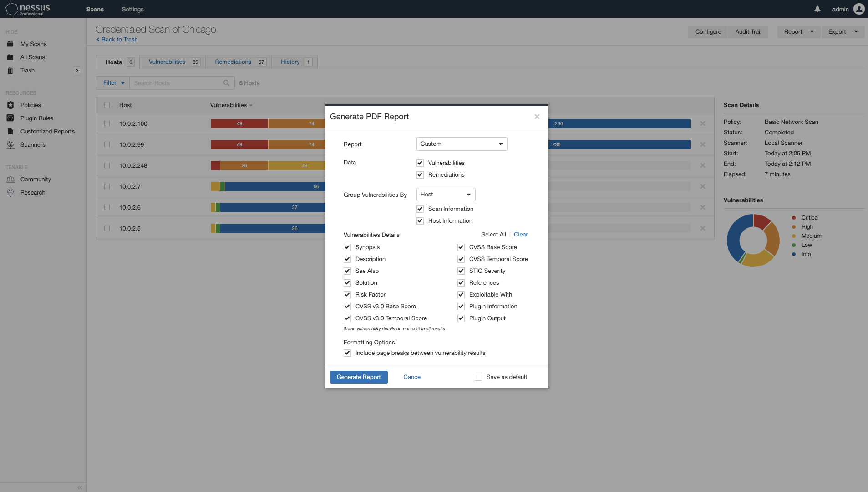Open Plugin Rules in the sidebar
The width and height of the screenshot is (868, 492).
(x=37, y=118)
